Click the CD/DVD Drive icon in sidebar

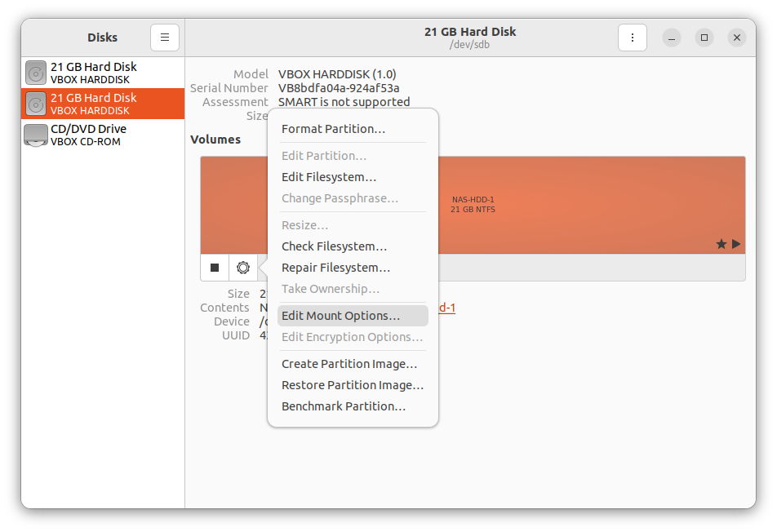tap(36, 135)
